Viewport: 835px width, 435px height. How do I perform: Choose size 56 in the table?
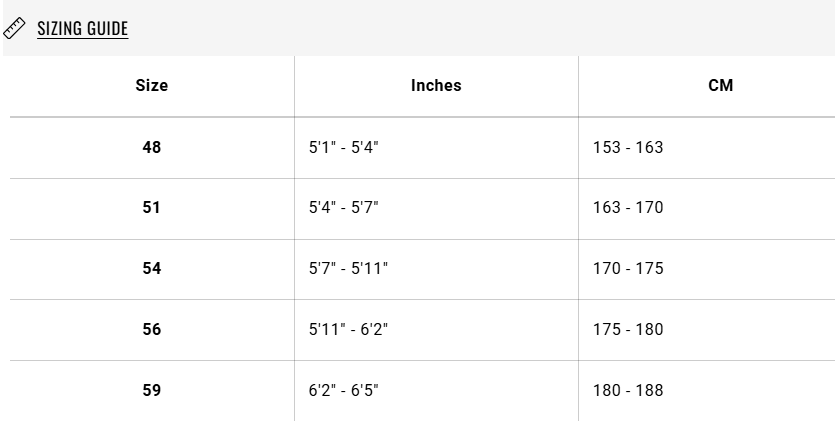click(152, 330)
